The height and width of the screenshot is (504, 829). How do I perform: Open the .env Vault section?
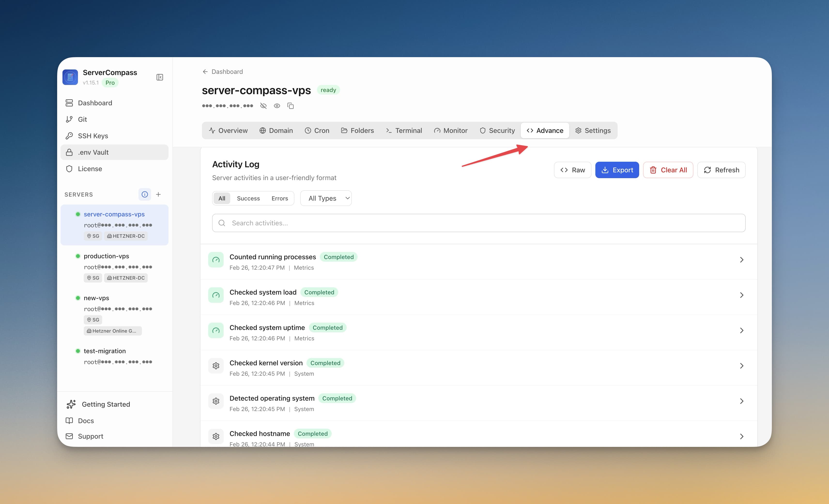93,152
